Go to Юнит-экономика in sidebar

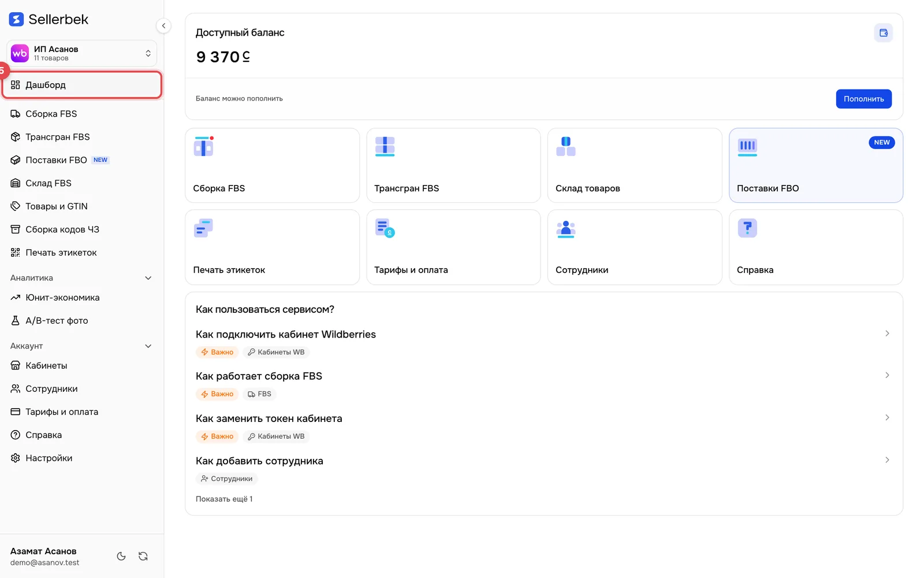(x=81, y=298)
